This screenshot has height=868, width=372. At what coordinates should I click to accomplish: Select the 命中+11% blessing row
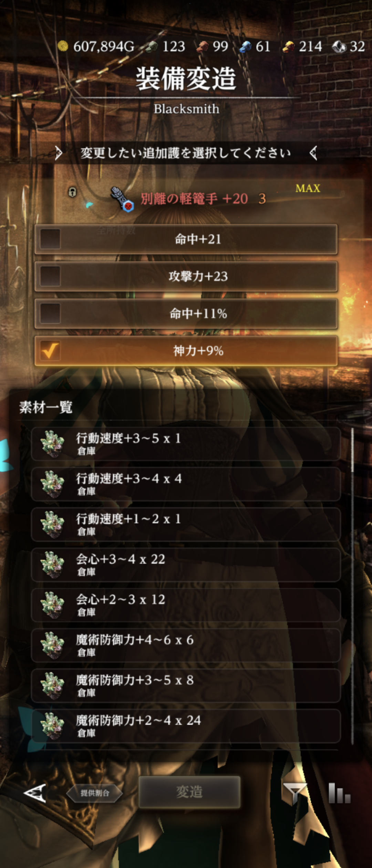186,313
